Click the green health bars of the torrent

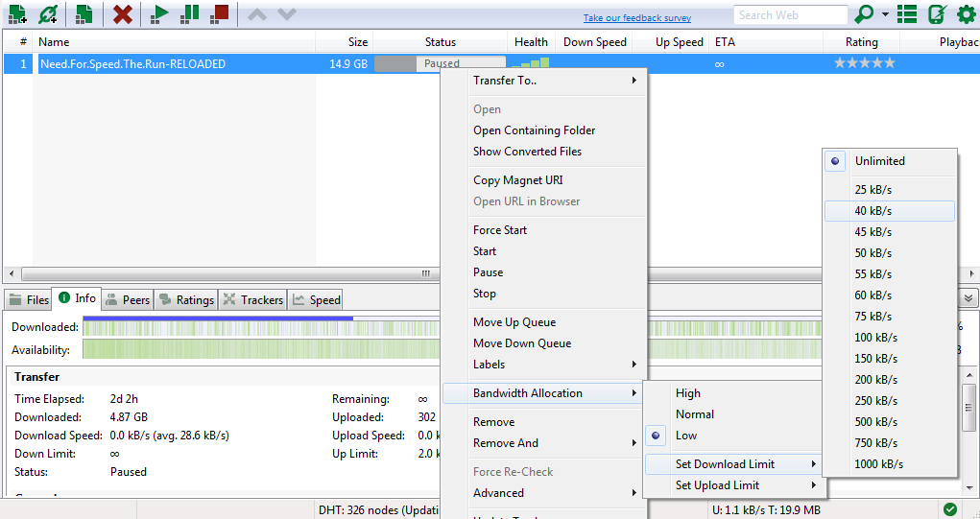[x=531, y=62]
